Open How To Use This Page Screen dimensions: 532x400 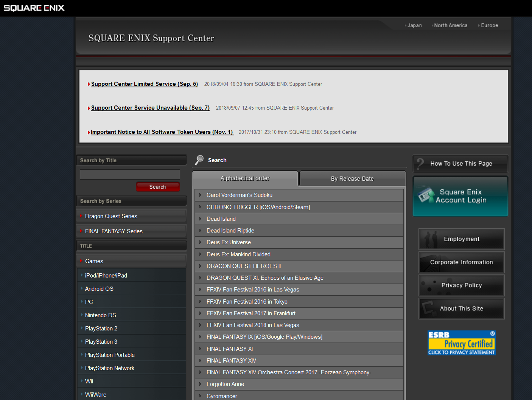tap(460, 164)
